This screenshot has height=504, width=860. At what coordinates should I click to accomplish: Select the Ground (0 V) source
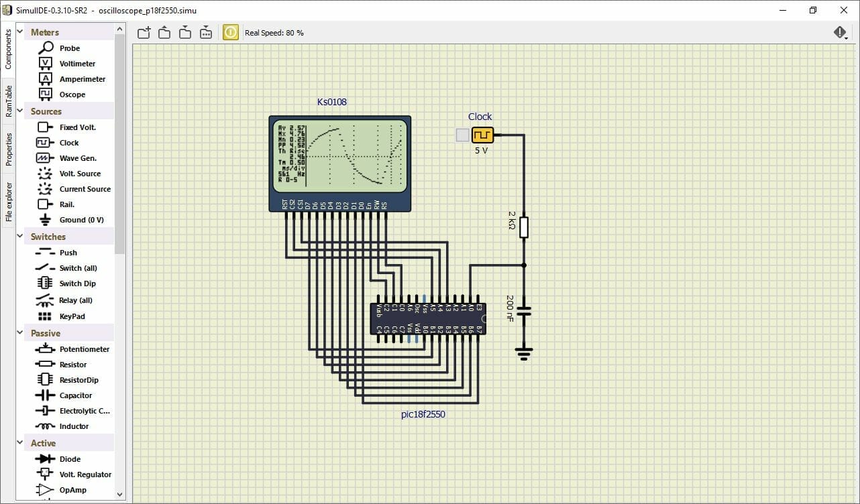click(x=81, y=220)
